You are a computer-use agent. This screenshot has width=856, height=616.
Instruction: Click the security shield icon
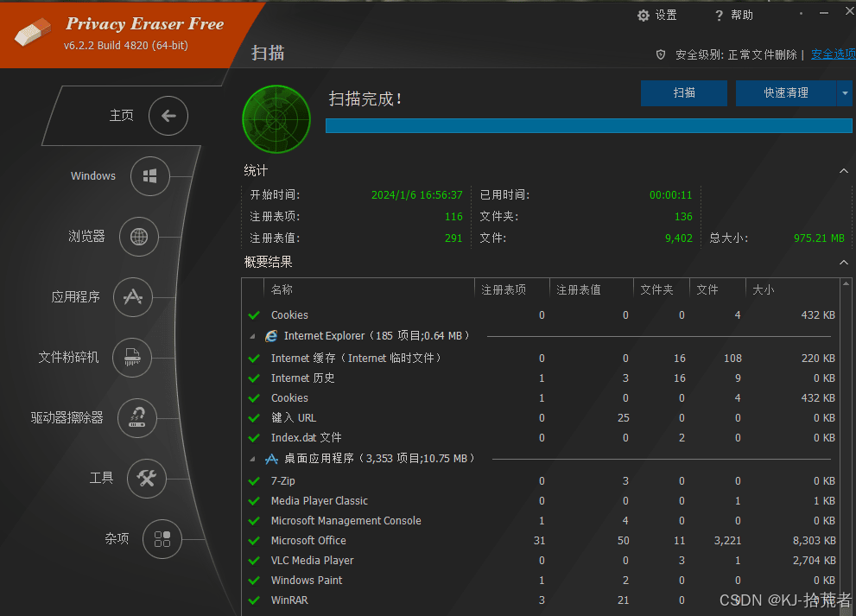pyautogui.click(x=661, y=54)
